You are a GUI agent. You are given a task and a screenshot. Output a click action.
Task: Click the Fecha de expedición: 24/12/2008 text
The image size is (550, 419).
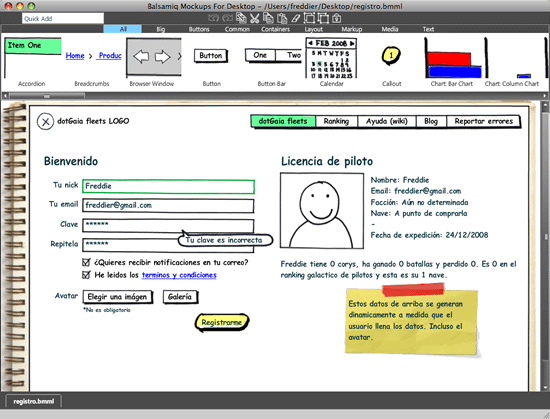(429, 235)
